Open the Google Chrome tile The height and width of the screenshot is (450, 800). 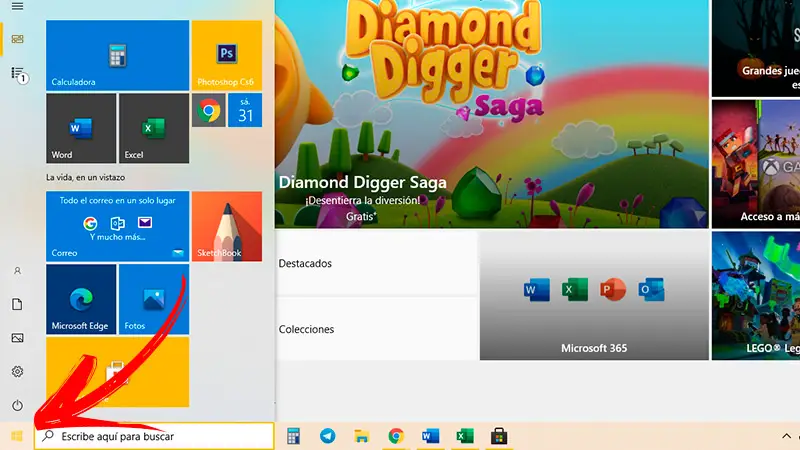209,110
